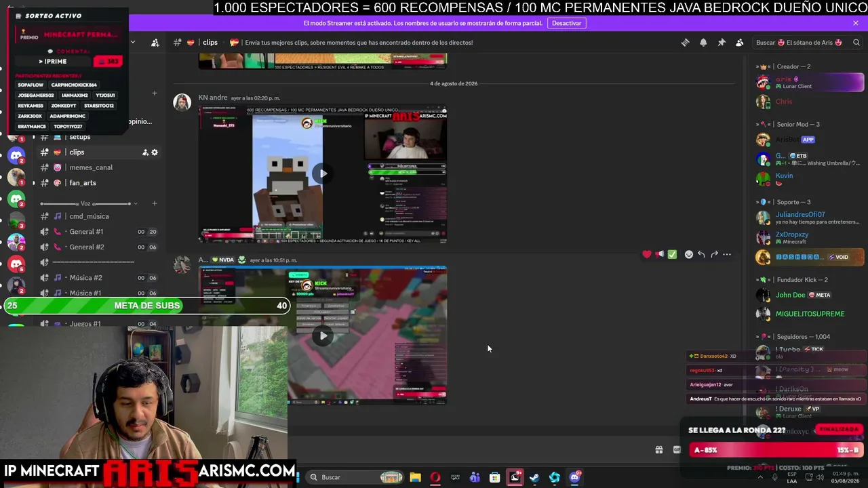Collapse the Soporte role group
The width and height of the screenshot is (868, 488).
coord(784,202)
